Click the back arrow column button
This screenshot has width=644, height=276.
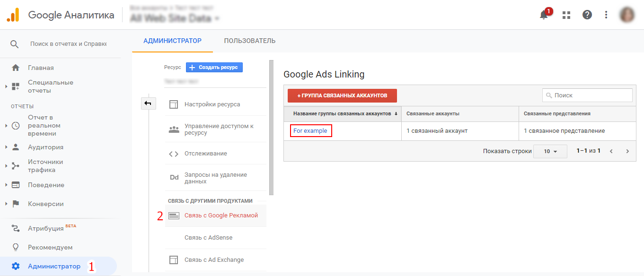pos(149,103)
